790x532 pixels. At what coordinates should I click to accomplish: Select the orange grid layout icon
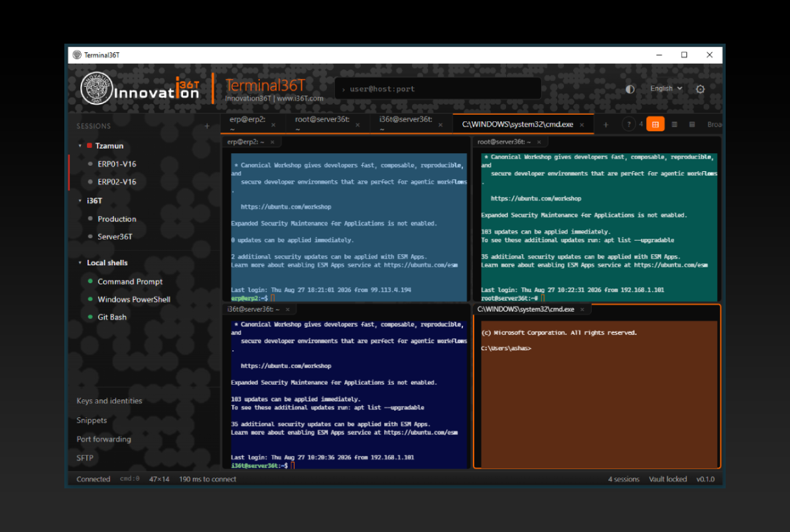(655, 125)
